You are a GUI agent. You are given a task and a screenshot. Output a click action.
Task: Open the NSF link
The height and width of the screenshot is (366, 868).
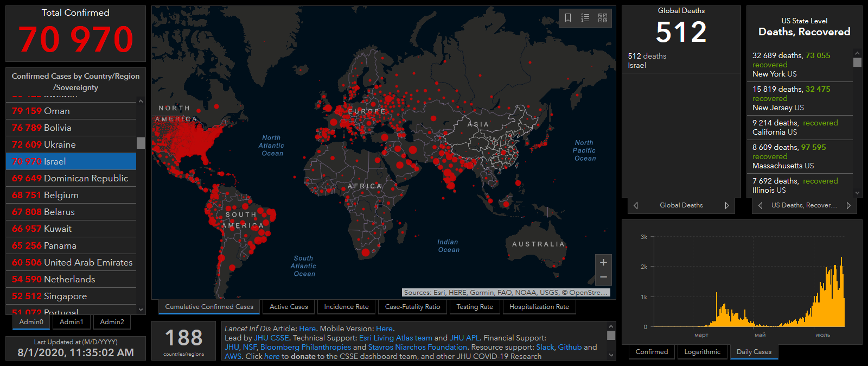[250, 347]
